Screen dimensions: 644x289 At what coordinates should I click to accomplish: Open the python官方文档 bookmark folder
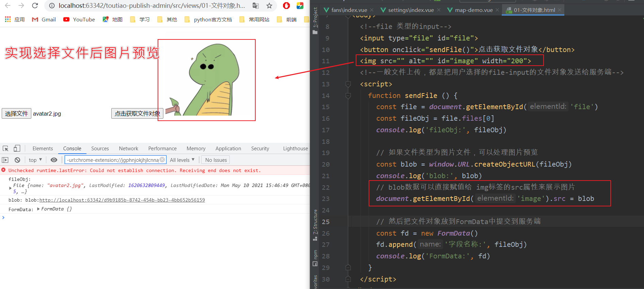[208, 19]
